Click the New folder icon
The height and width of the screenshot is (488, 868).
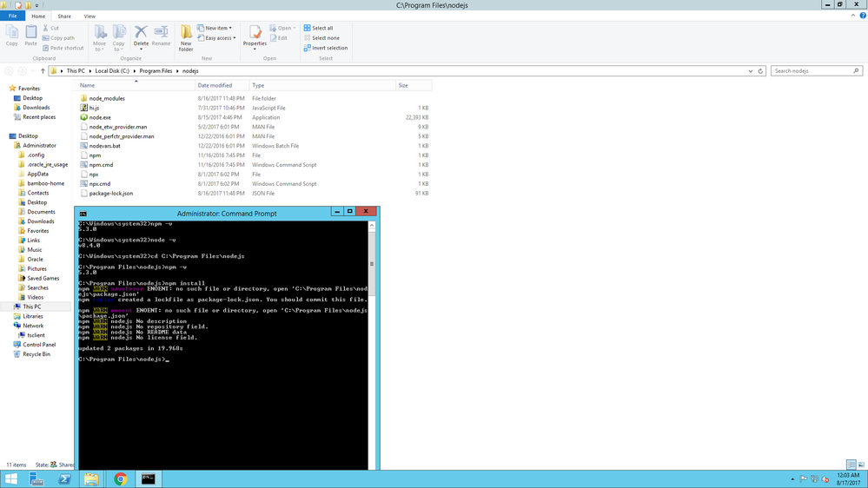(x=186, y=38)
